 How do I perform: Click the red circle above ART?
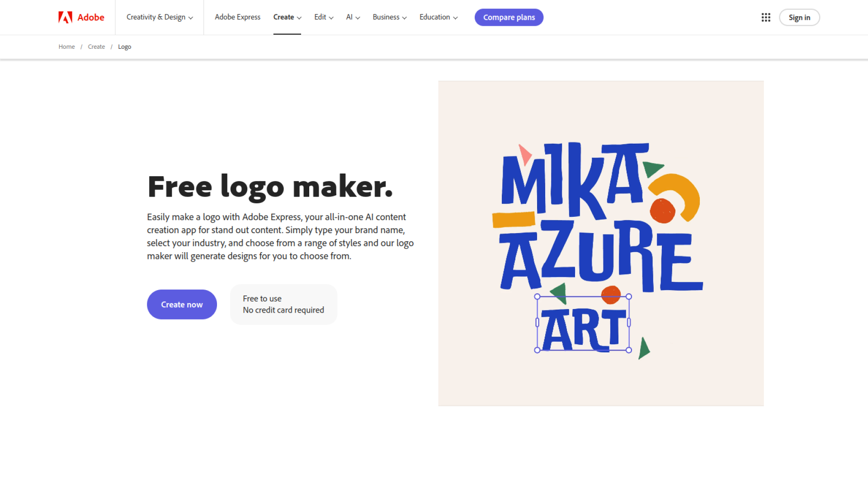611,294
